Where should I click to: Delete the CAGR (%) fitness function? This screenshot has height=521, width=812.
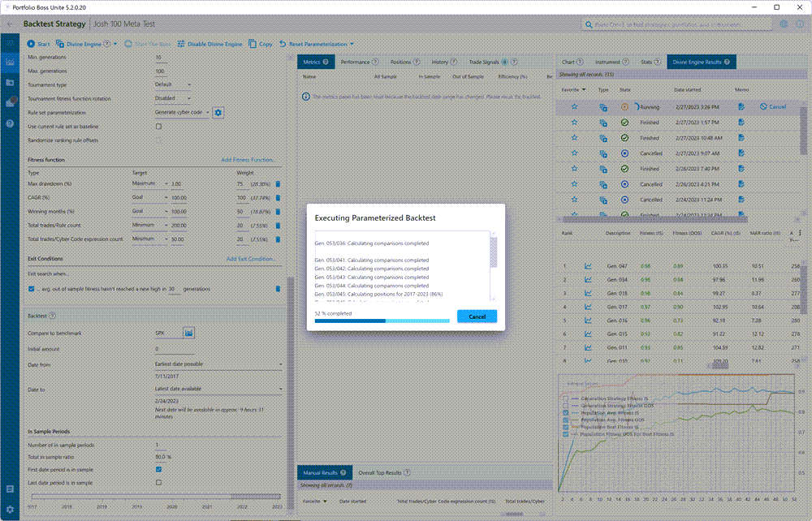tap(278, 198)
